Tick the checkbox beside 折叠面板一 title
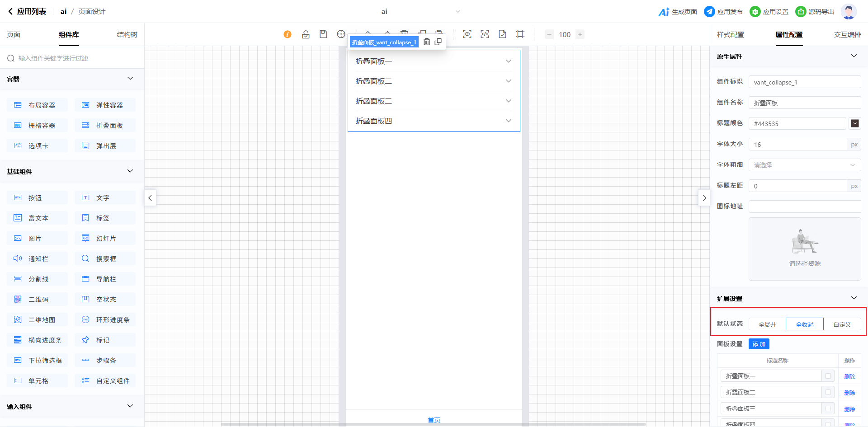The height and width of the screenshot is (427, 868). tap(828, 376)
